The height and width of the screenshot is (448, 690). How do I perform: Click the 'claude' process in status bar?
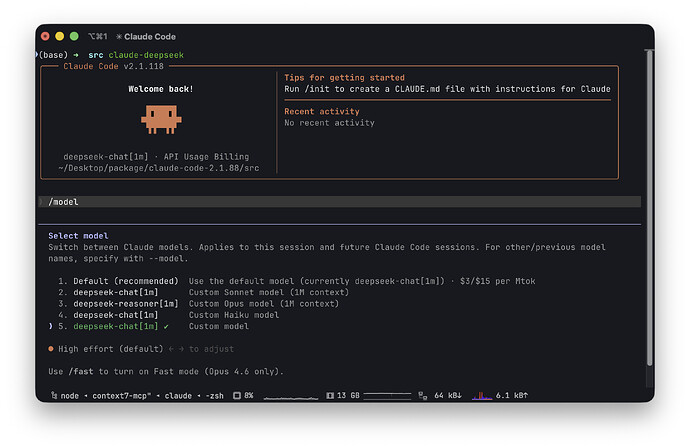pos(178,396)
